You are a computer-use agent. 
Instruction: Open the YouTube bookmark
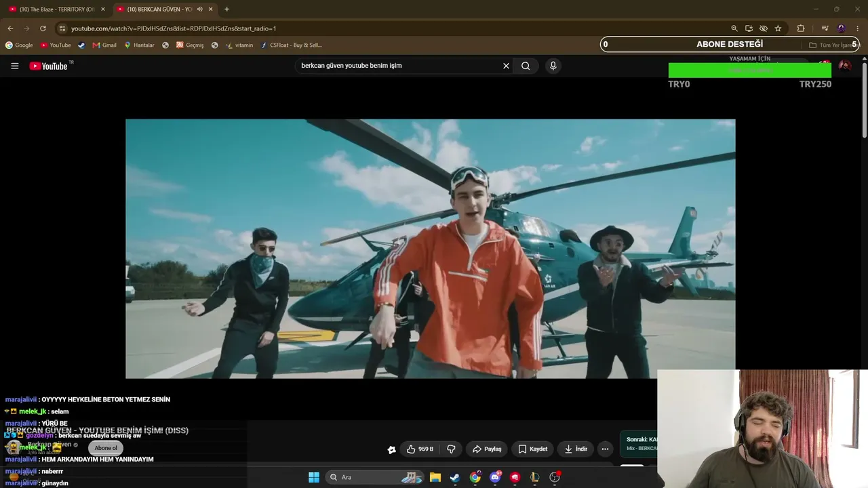tap(56, 45)
